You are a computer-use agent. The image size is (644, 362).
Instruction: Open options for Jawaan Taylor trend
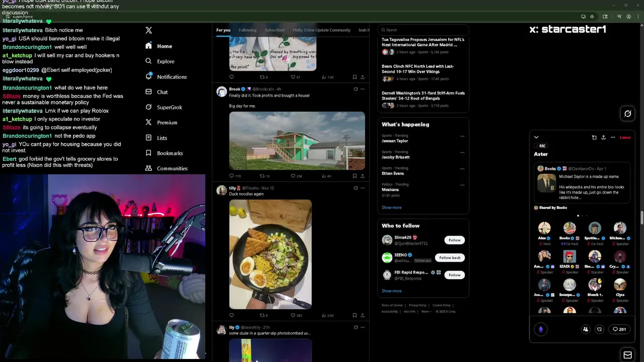462,136
